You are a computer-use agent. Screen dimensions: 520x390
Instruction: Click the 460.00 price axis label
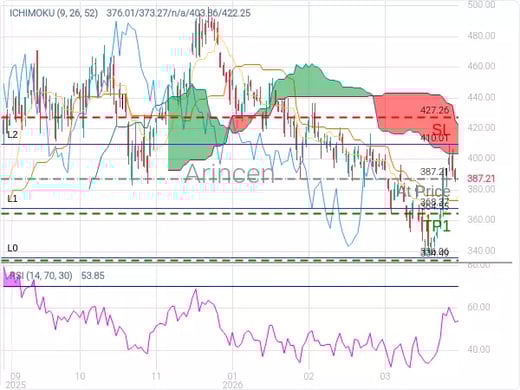[x=481, y=66]
